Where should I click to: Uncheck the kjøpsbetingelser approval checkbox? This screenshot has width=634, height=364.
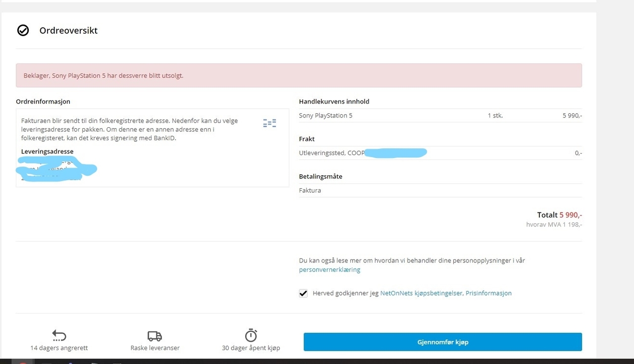[x=303, y=293]
